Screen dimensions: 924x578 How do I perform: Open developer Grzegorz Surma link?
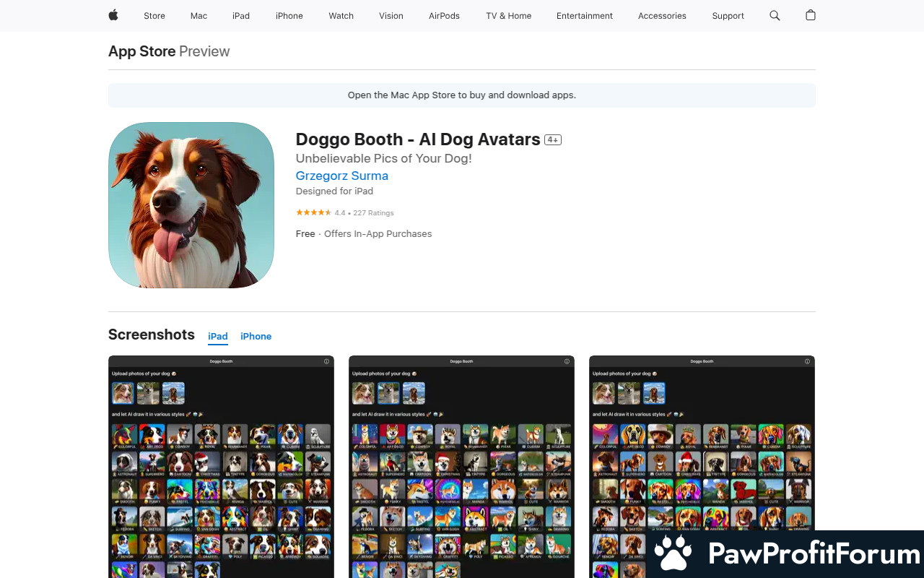tap(341, 176)
